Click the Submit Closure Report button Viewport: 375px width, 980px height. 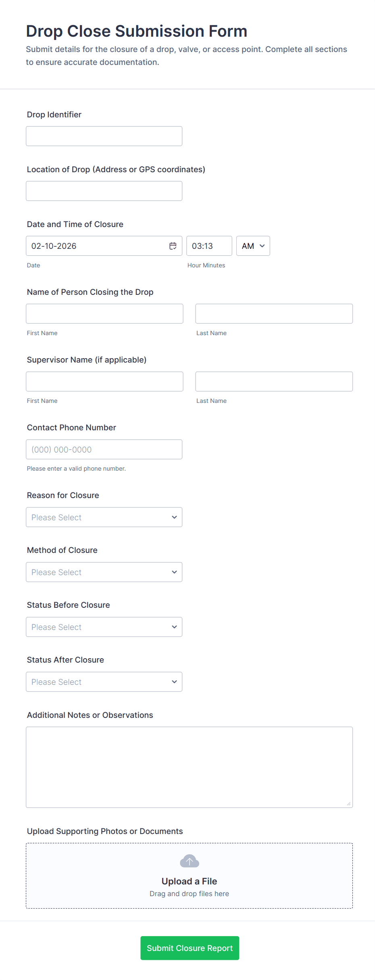click(x=190, y=948)
